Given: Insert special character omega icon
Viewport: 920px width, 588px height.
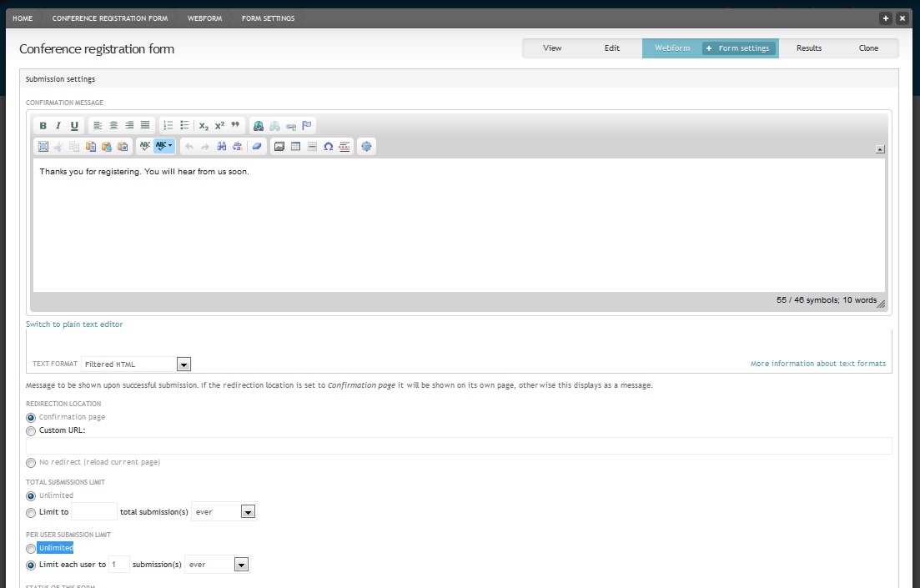Looking at the screenshot, I should pos(329,147).
